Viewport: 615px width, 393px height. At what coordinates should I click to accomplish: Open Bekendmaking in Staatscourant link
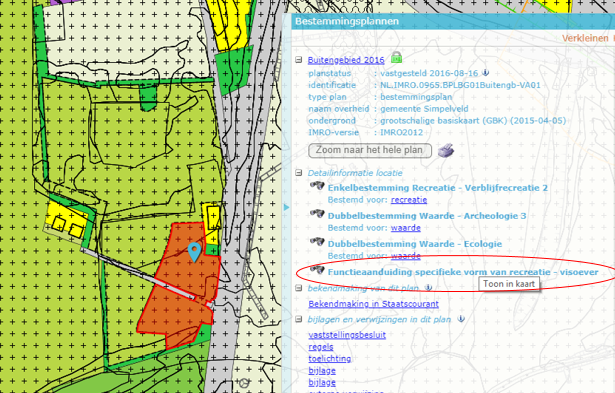(373, 304)
